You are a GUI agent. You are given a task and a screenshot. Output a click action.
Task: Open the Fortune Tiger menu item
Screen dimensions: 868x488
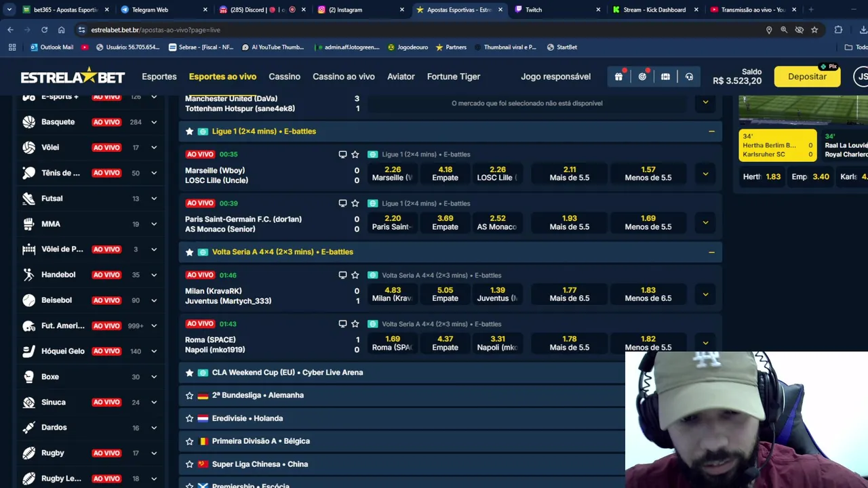(x=454, y=77)
